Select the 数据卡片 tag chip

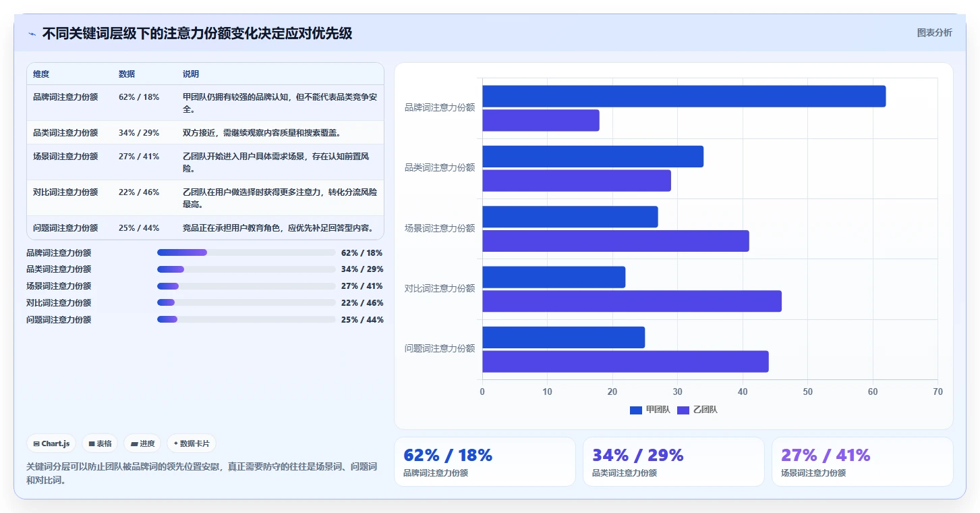pos(192,443)
